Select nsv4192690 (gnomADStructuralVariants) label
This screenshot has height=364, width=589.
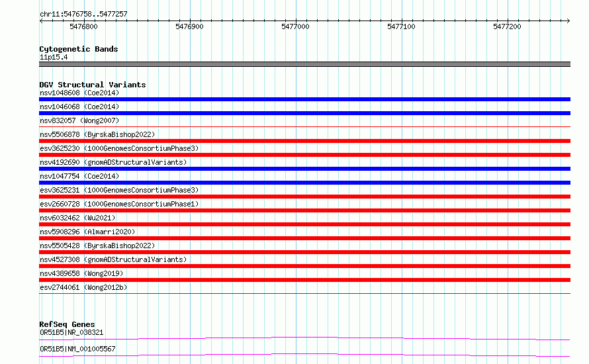coord(113,162)
